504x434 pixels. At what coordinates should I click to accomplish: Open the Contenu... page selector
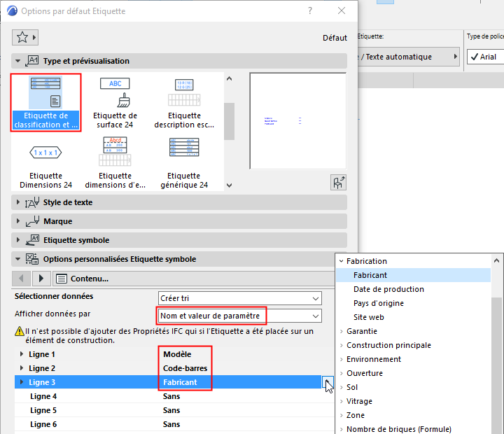point(193,279)
